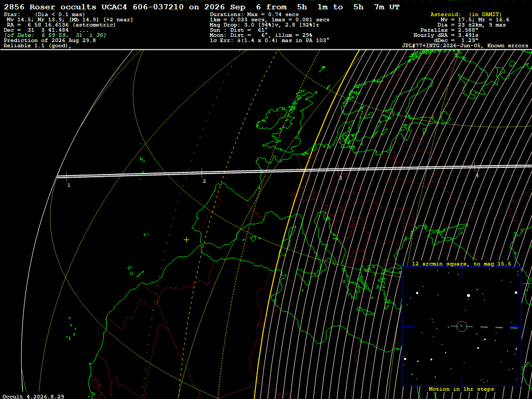Click the 12 arcmin star chart thumbnail
This screenshot has width=532, height=399.
[x=462, y=326]
